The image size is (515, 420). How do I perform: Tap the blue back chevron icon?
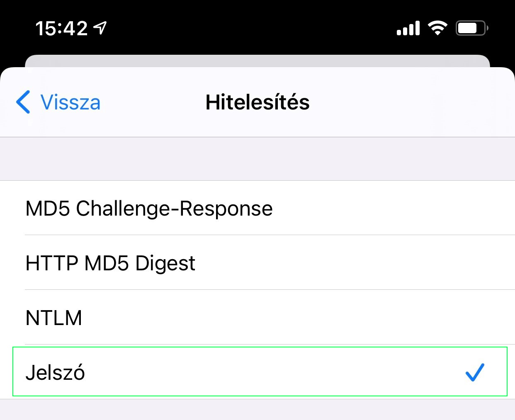coord(23,102)
